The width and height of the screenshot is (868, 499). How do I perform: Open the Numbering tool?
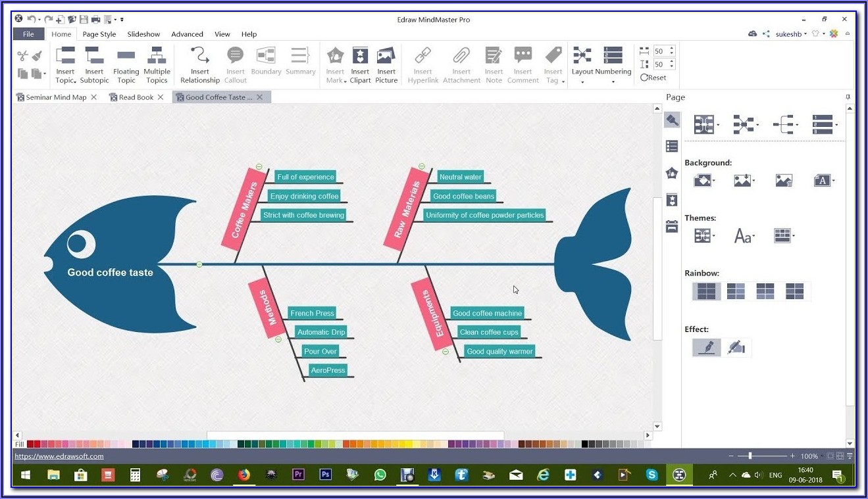point(613,58)
